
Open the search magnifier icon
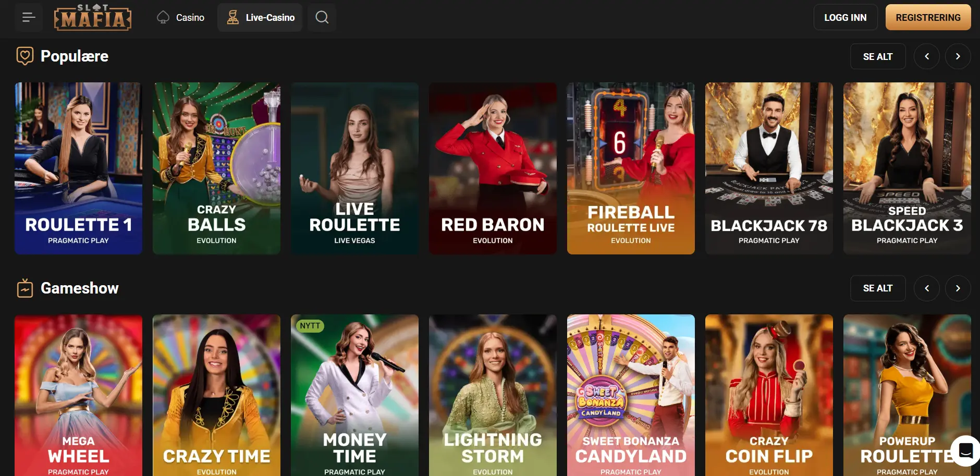click(322, 18)
